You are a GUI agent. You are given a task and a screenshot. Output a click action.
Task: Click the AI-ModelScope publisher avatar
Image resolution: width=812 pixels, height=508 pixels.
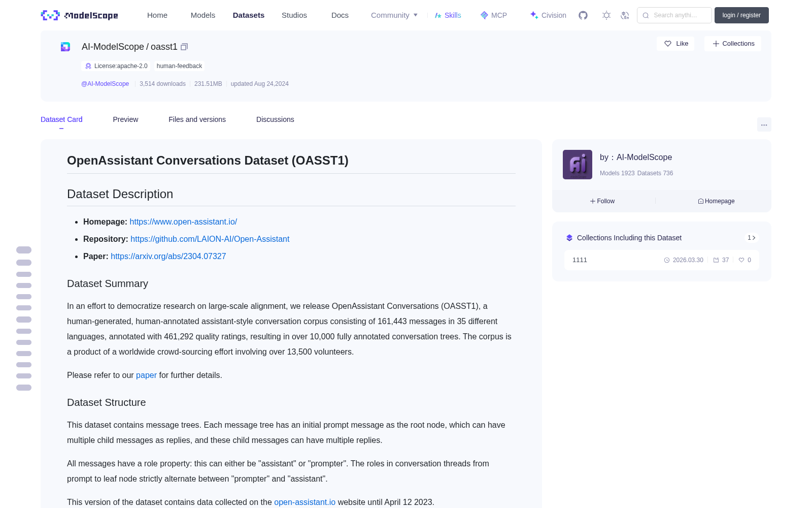point(578,165)
